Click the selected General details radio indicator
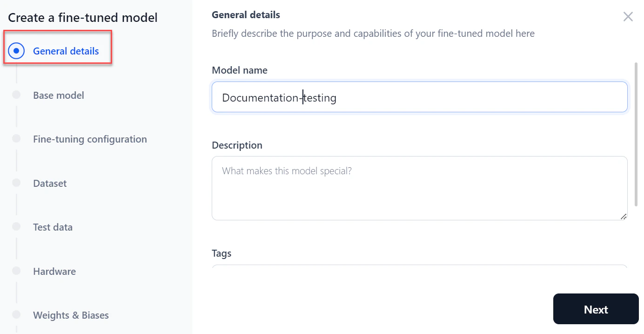 click(x=17, y=51)
